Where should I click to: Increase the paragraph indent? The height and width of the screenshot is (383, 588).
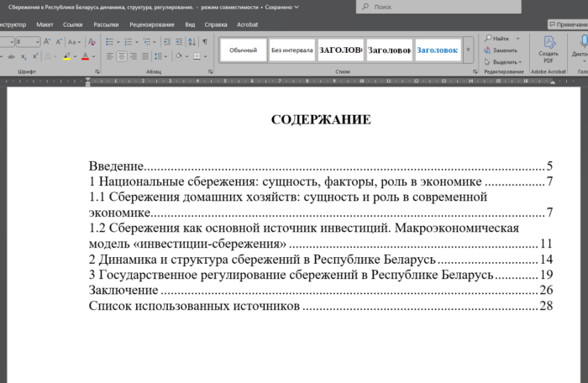click(179, 42)
